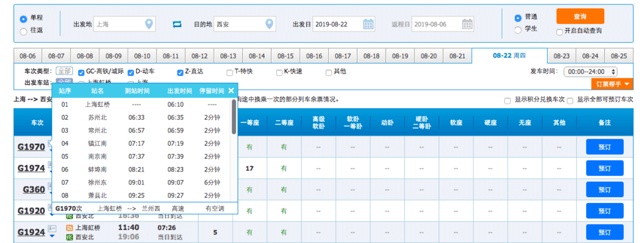Open the return date calendar icon

467,24
